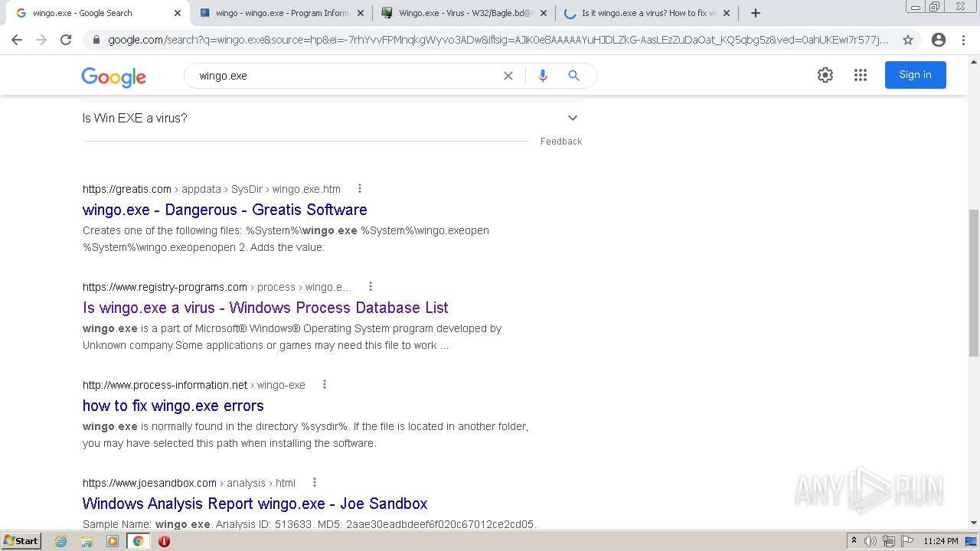Click the taskbar clock 11:24 PM
The width and height of the screenshot is (980, 551).
[x=941, y=541]
